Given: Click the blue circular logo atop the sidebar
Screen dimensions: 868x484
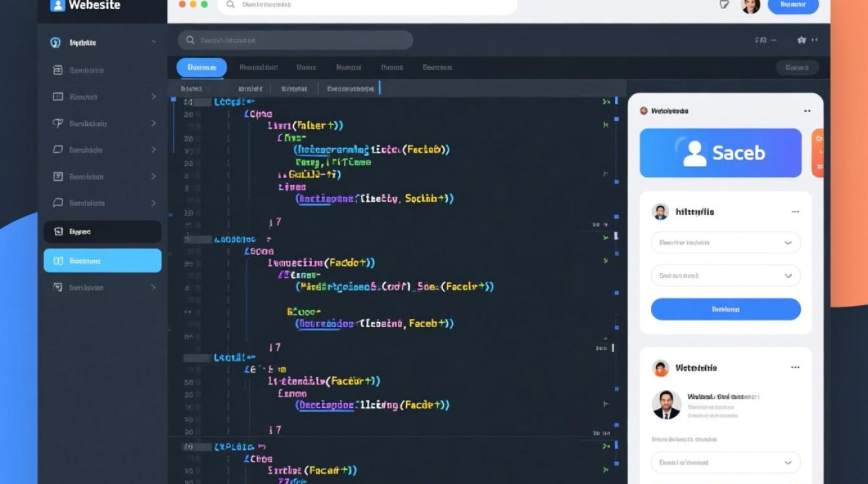Looking at the screenshot, I should [x=56, y=43].
